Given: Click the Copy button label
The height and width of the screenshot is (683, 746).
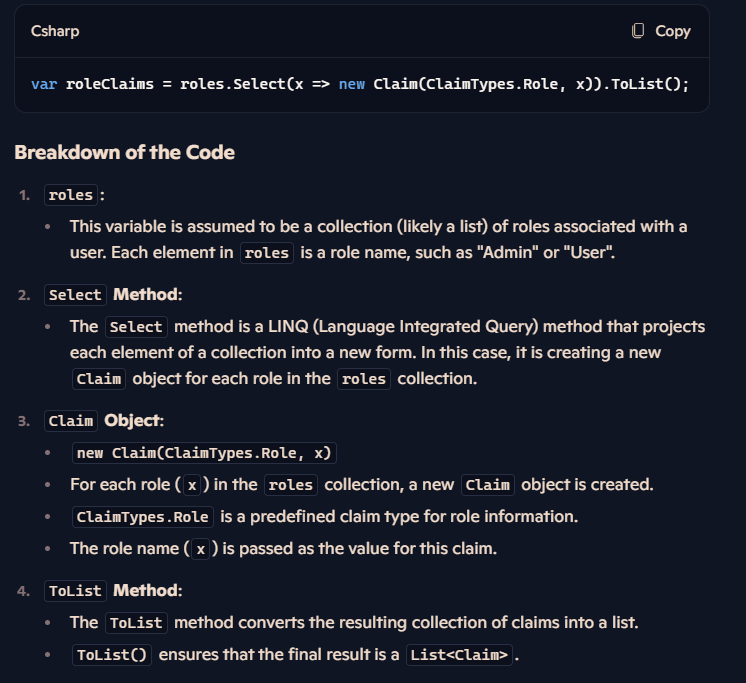Looking at the screenshot, I should point(673,31).
